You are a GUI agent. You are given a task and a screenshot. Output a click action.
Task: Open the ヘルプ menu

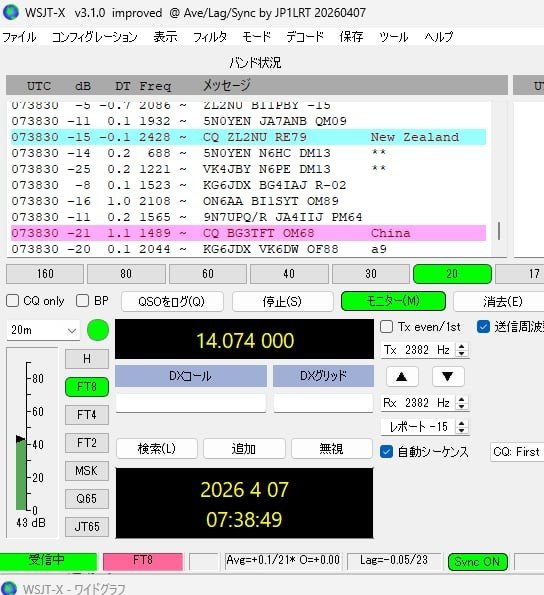click(x=439, y=37)
